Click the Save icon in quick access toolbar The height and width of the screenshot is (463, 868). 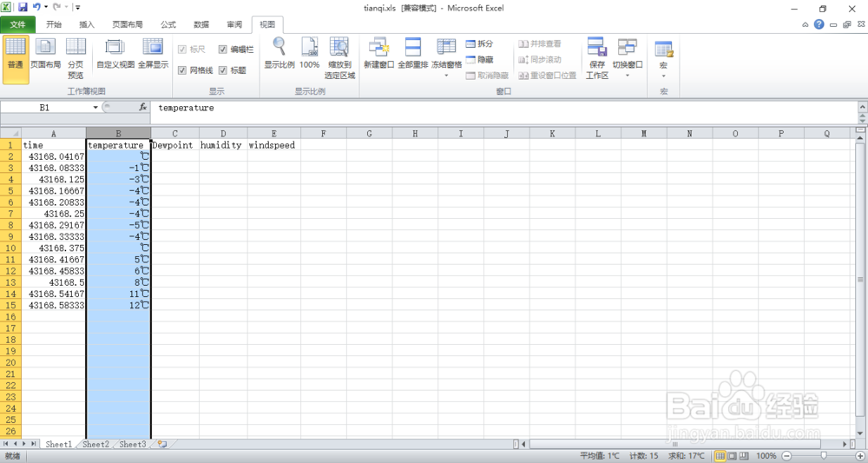coord(23,8)
